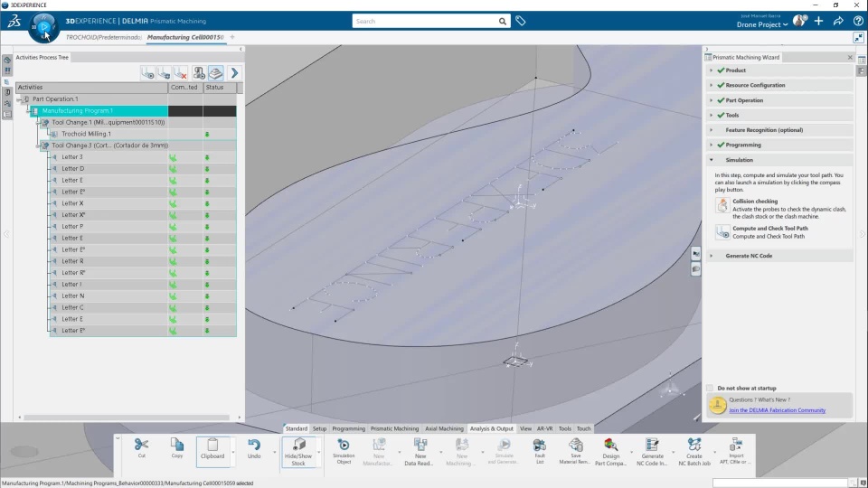Toggle the highlighted stock material icon in tree toolbar
The height and width of the screenshot is (488, 868).
[216, 73]
